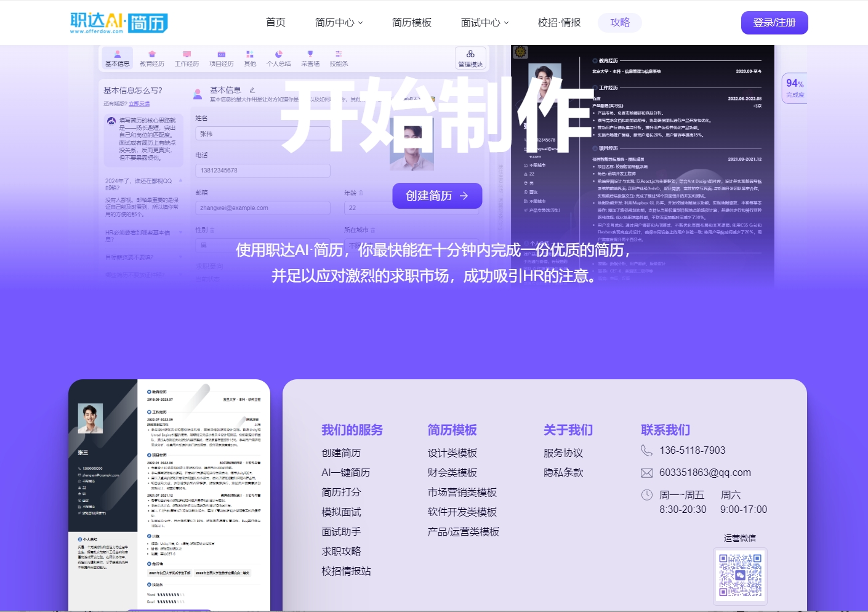Screen dimensions: 868x612
Task: Click the email envelope icon
Action: pos(647,473)
